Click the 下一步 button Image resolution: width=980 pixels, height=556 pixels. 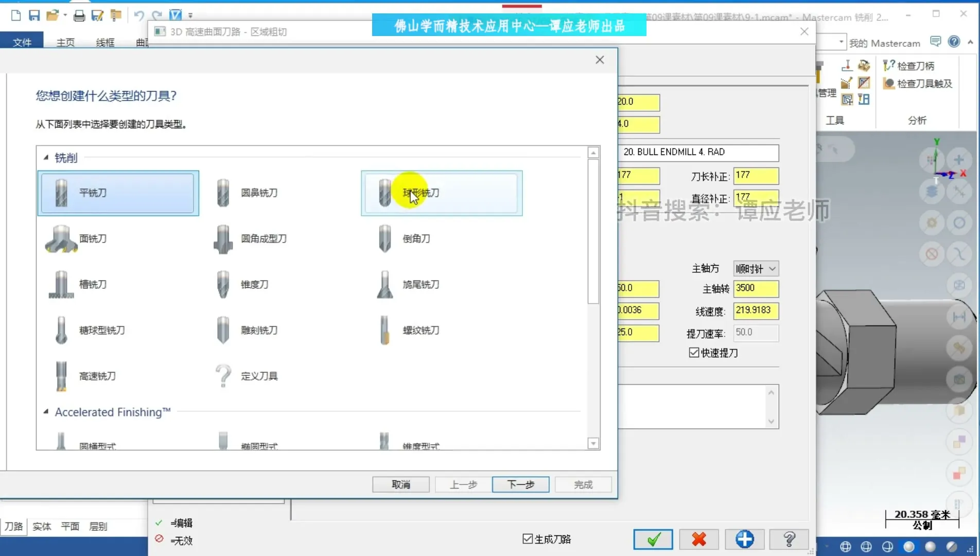[520, 484]
